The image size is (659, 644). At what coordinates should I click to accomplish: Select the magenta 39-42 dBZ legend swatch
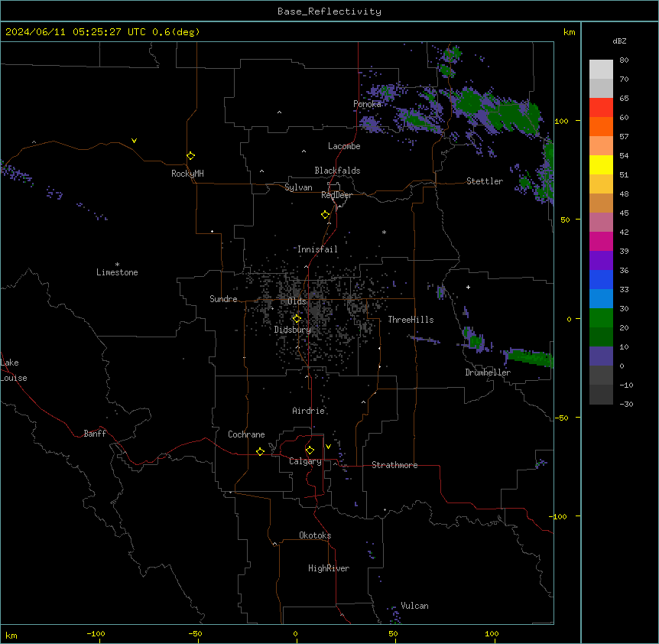601,241
